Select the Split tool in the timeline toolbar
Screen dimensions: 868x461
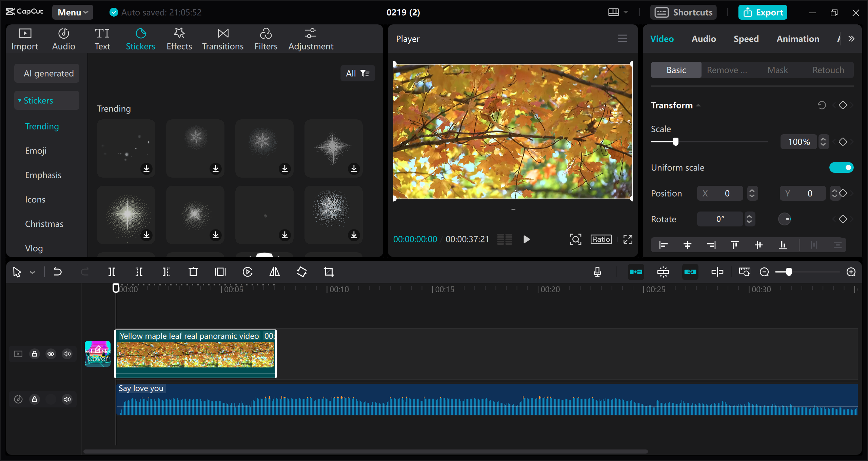click(112, 272)
